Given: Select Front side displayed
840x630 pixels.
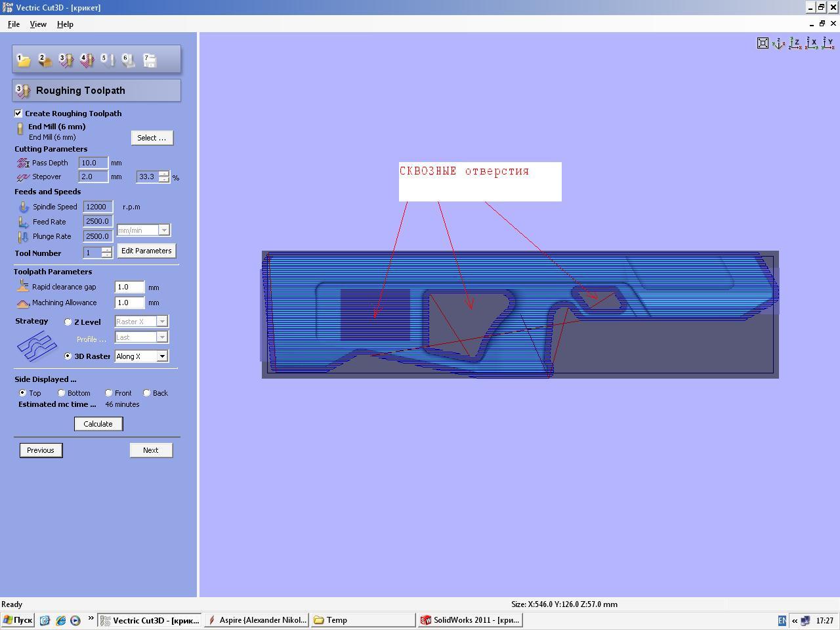Looking at the screenshot, I should (x=109, y=393).
